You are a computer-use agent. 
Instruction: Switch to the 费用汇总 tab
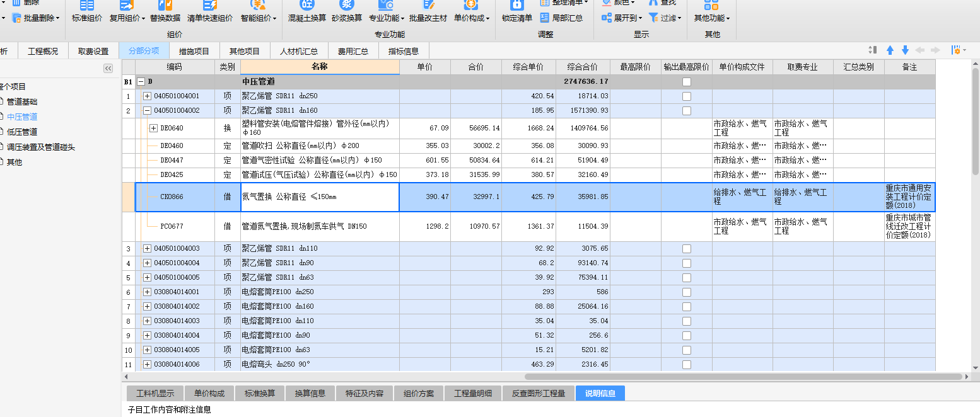point(353,51)
